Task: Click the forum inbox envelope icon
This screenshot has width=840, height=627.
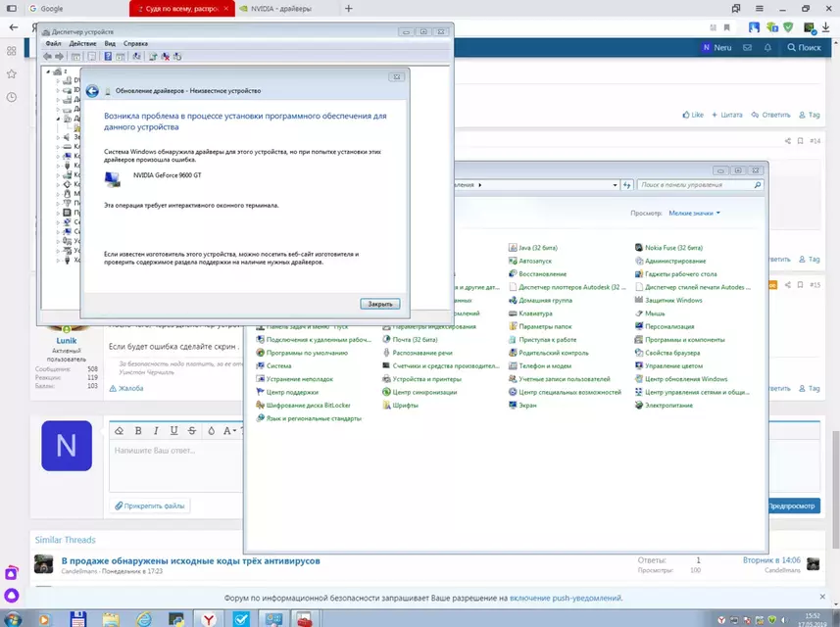Action: (747, 48)
